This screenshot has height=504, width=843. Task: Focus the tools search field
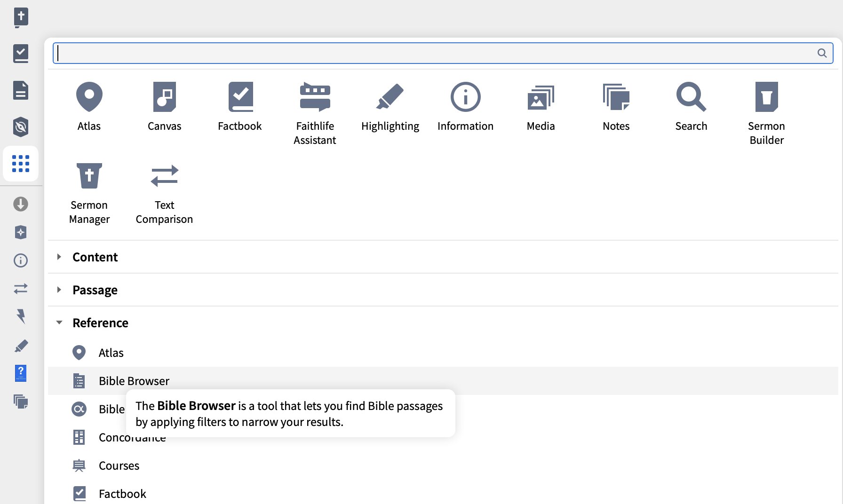(x=443, y=53)
